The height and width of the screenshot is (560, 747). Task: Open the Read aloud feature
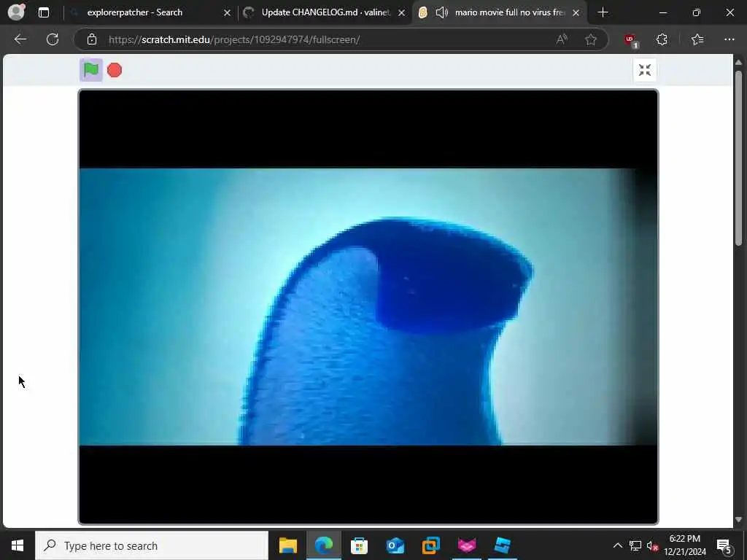coord(562,39)
